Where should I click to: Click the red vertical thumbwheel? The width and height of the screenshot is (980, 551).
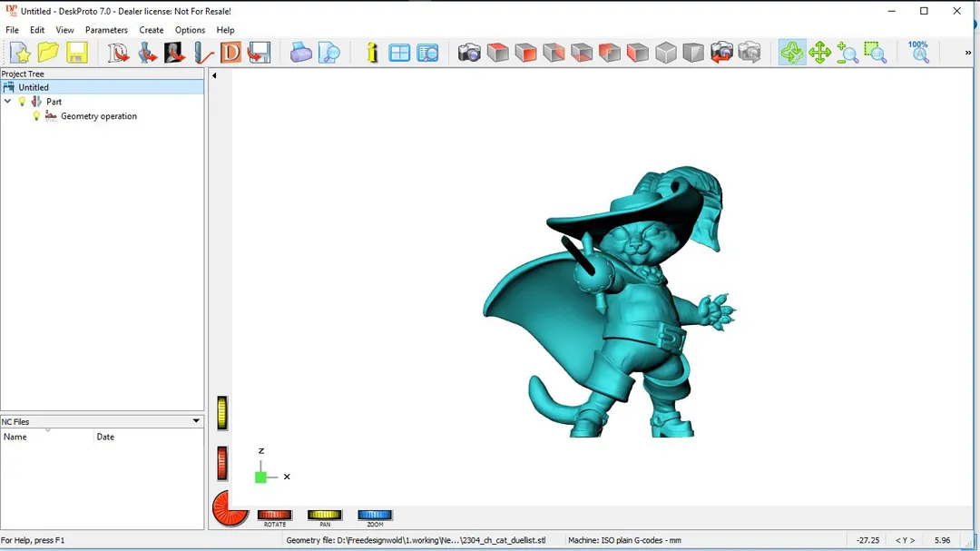point(222,464)
